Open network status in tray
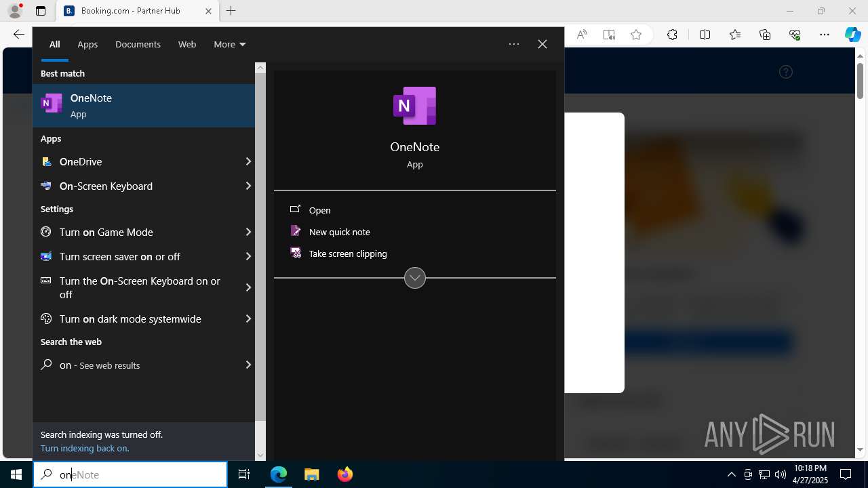This screenshot has width=868, height=488. 764,474
